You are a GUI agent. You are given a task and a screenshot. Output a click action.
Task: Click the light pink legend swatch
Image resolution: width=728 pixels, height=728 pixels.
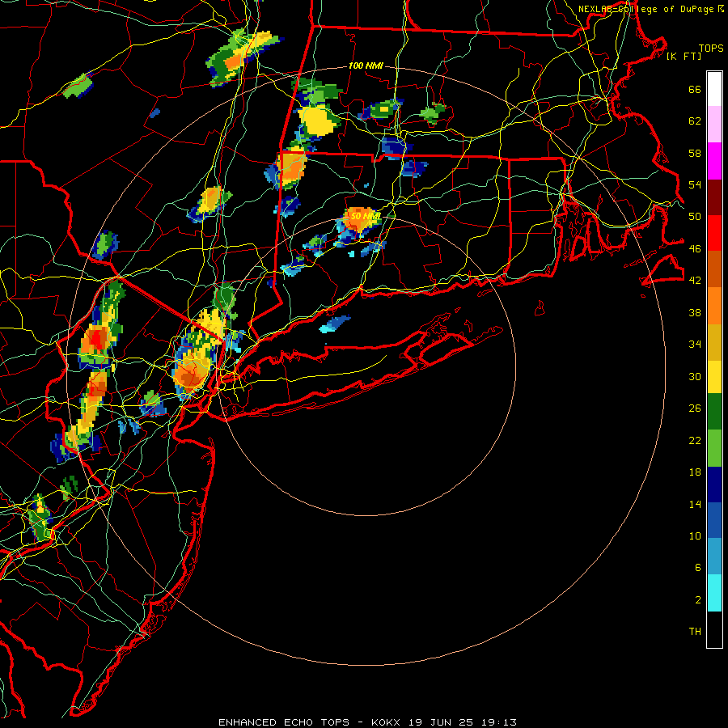[x=714, y=124]
